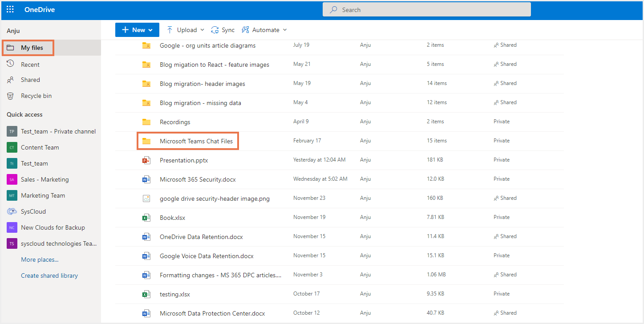Open the Microsoft Teams Chat Files folder

(196, 141)
